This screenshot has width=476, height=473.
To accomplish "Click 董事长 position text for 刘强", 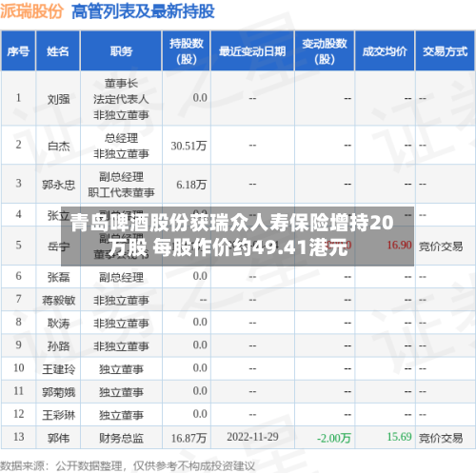I will click(x=121, y=84).
